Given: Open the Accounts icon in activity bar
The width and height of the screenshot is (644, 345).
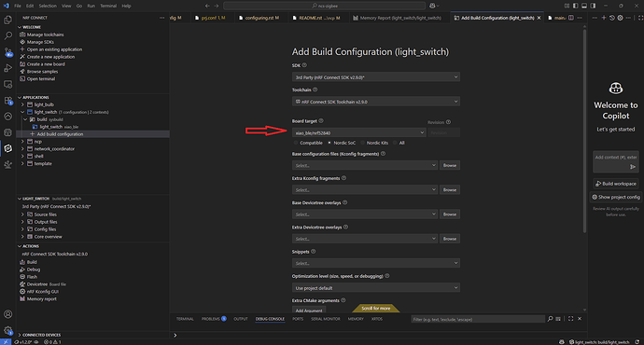Looking at the screenshot, I should [7, 314].
